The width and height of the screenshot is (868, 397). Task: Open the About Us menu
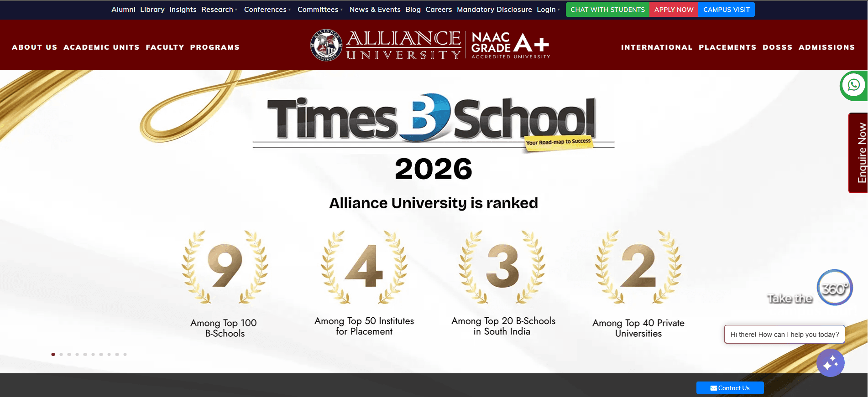pos(35,47)
